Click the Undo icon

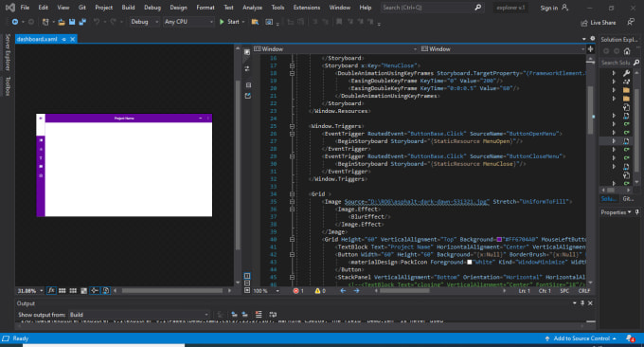click(x=96, y=22)
